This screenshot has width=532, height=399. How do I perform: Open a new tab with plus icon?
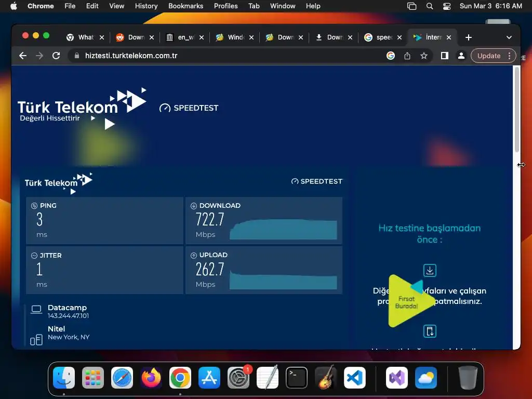click(469, 37)
